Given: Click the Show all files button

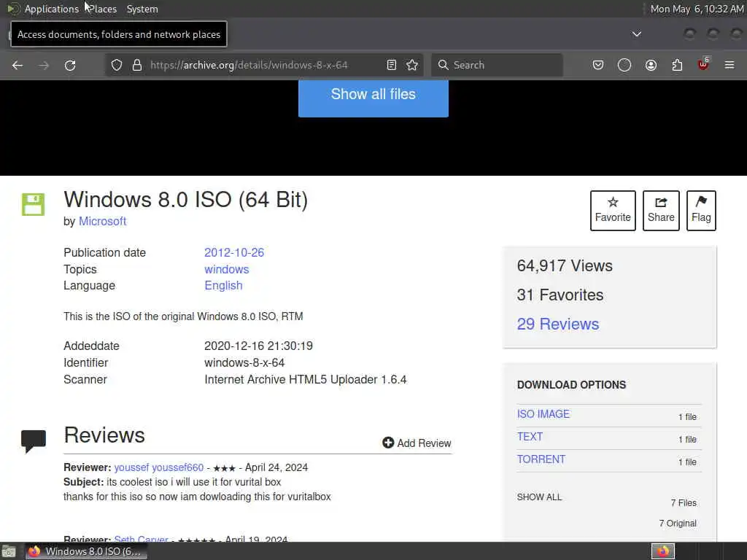Looking at the screenshot, I should point(373,98).
